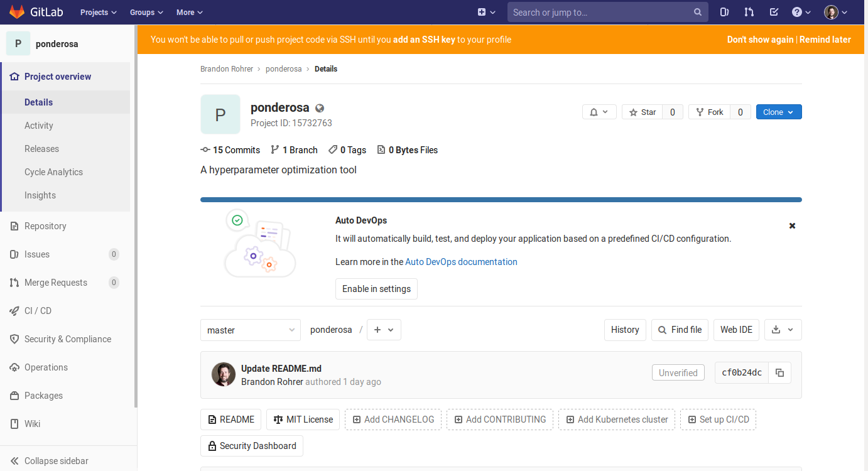This screenshot has width=868, height=471.
Task: Click the Wiki sidebar icon
Action: [x=14, y=424]
